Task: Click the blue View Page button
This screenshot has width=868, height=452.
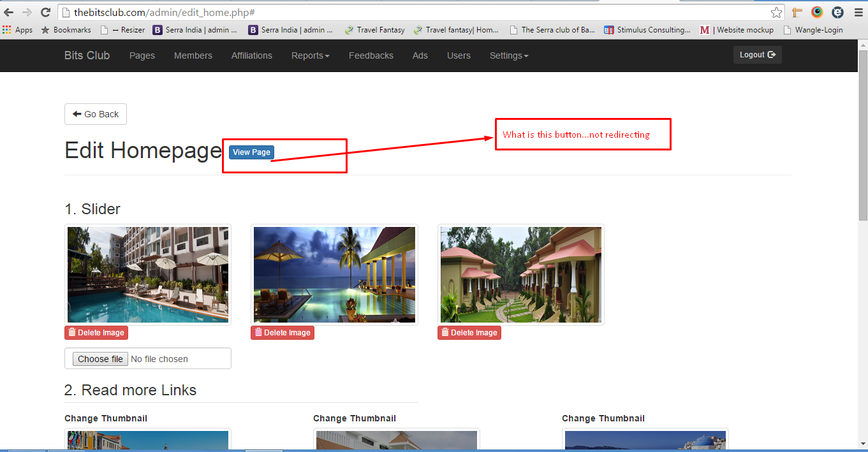Action: point(251,152)
